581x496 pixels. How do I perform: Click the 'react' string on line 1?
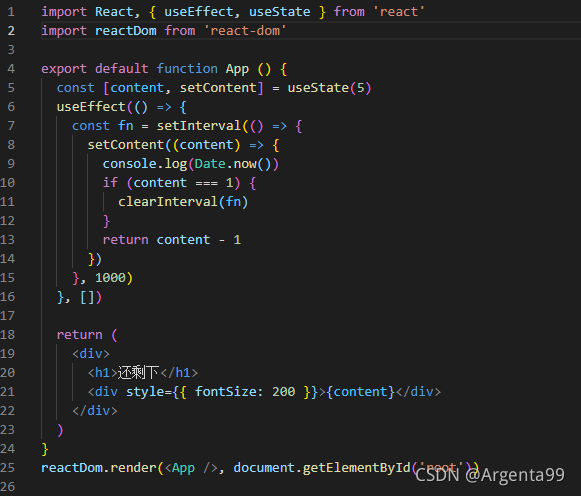pyautogui.click(x=399, y=12)
